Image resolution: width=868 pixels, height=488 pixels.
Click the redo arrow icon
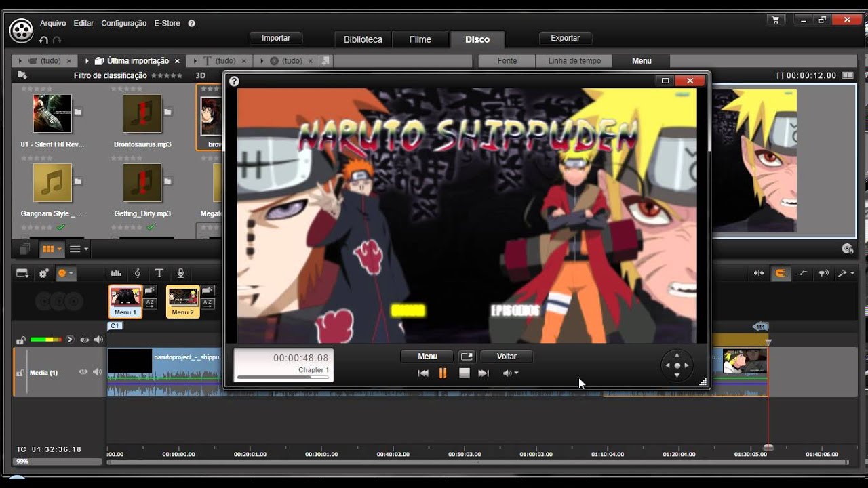(57, 40)
